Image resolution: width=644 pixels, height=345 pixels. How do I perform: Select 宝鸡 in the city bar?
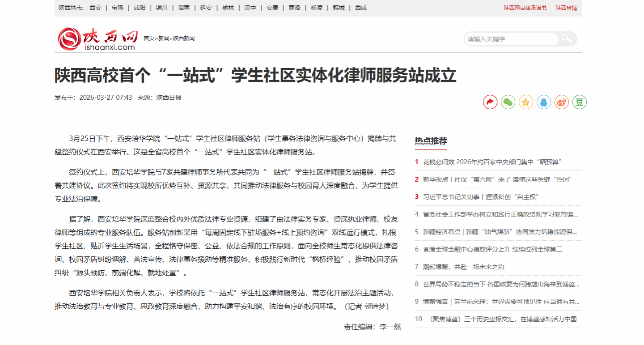(x=117, y=8)
